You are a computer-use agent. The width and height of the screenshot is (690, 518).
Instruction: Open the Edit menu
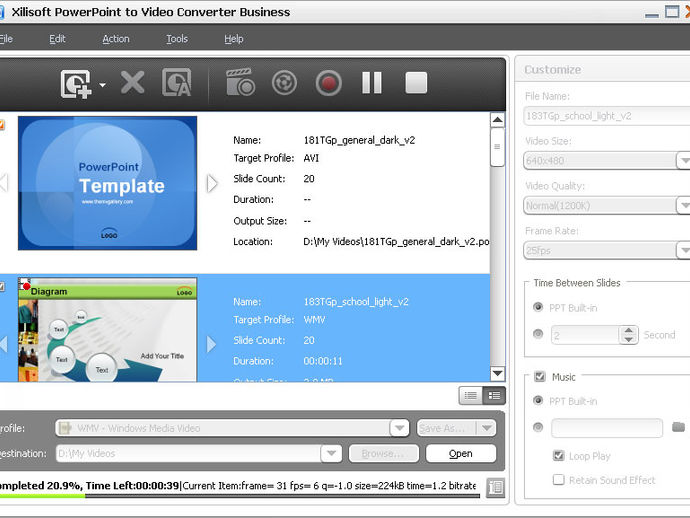pos(57,39)
